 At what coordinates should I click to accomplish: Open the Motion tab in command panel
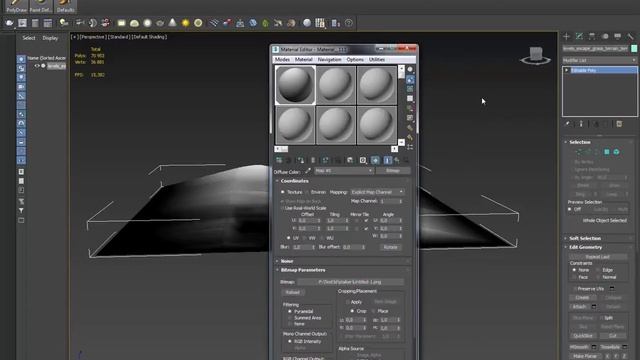click(605, 37)
